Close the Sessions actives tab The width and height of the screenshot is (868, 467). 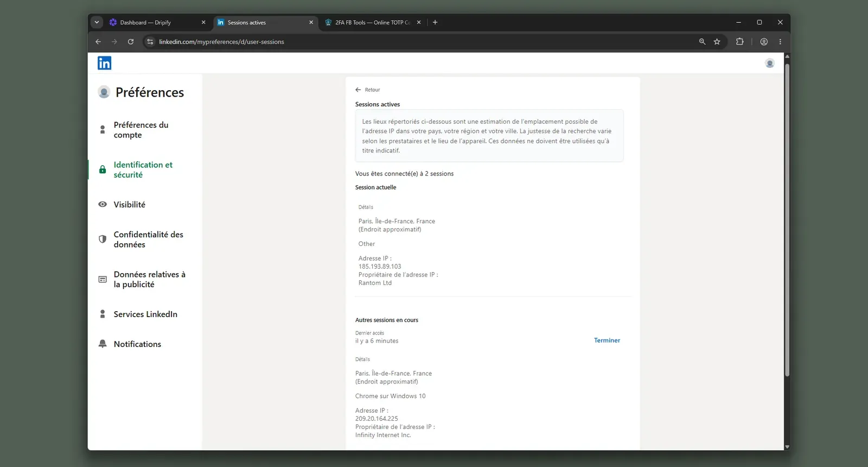311,22
